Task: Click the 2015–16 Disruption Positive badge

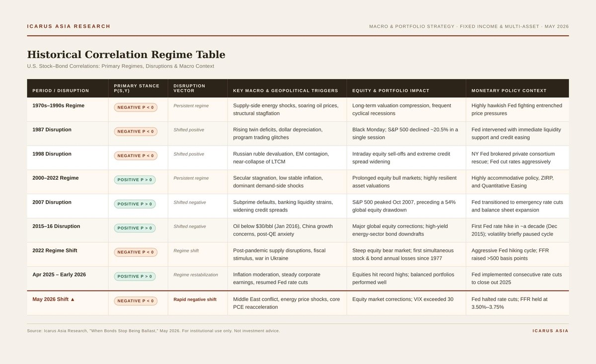Action: (x=135, y=228)
